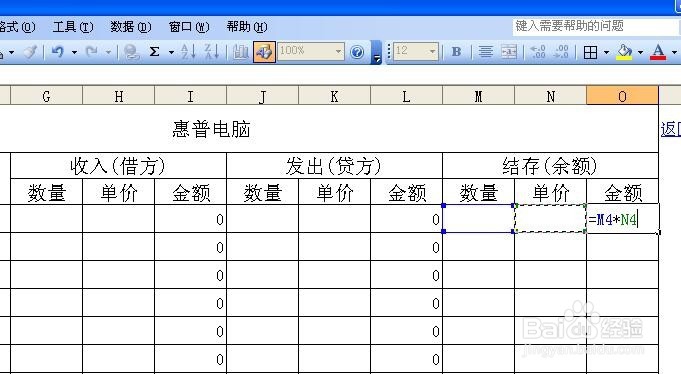Screen dimensions: 681x374
Task: Select column J header
Action: click(263, 96)
